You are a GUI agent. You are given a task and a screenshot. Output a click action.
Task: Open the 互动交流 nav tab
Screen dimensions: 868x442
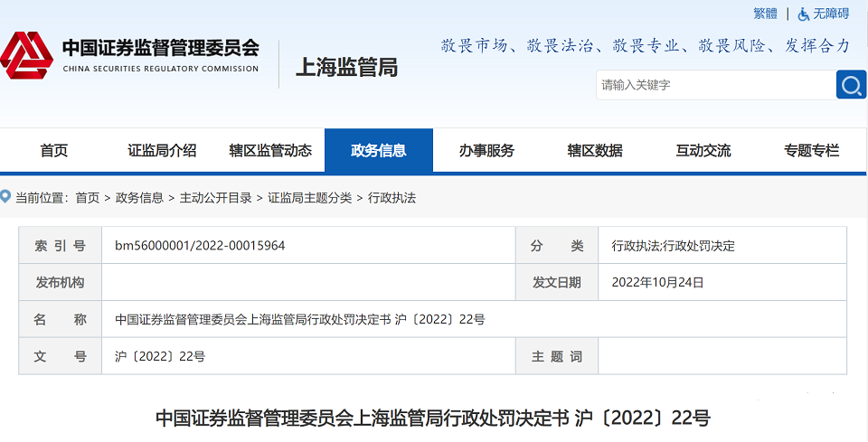(x=703, y=150)
